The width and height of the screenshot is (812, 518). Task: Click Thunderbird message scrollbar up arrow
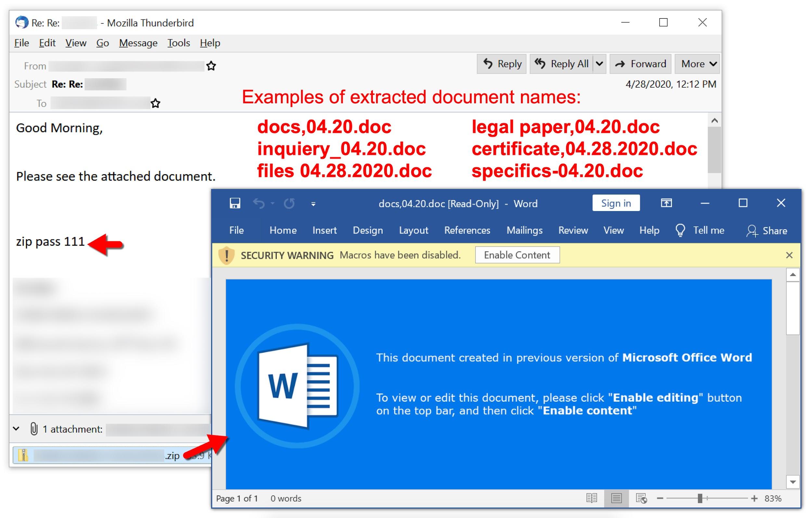point(714,120)
